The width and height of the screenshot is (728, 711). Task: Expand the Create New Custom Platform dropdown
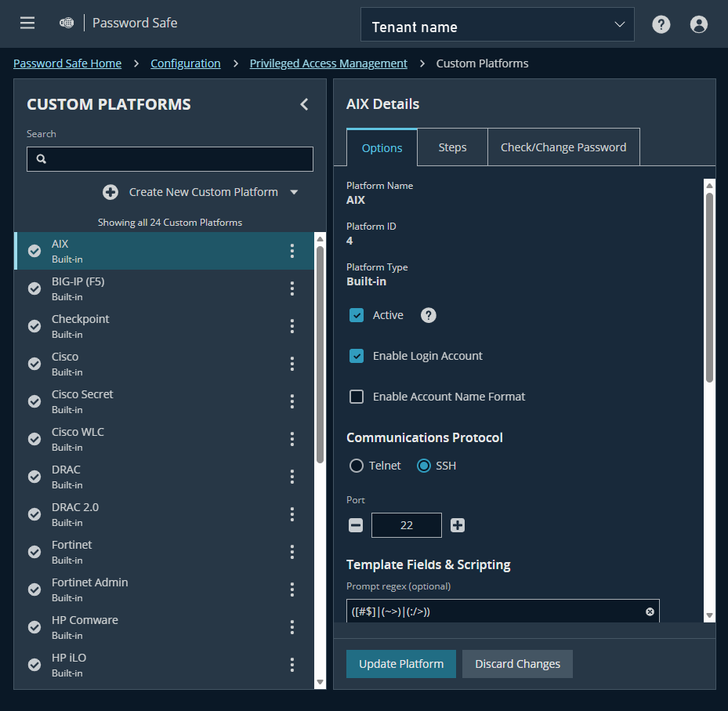coord(293,192)
